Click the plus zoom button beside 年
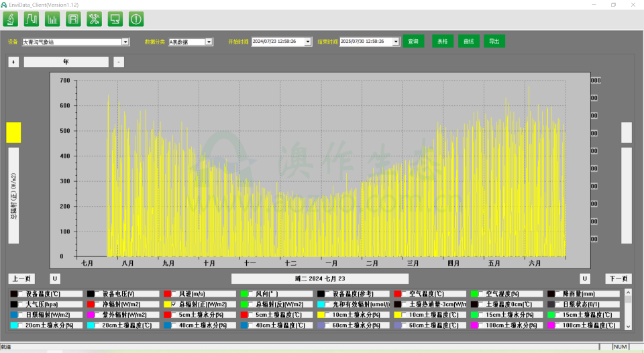The image size is (644, 353). pos(13,62)
